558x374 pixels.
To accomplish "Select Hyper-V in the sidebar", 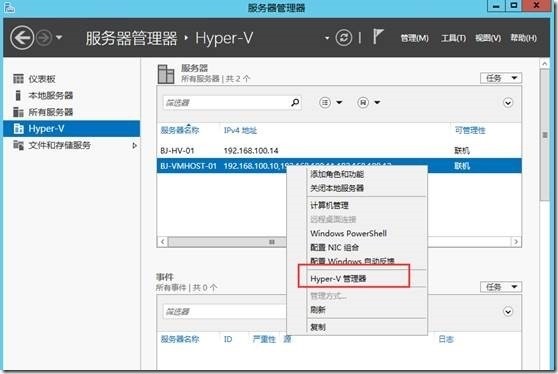I will coord(71,128).
